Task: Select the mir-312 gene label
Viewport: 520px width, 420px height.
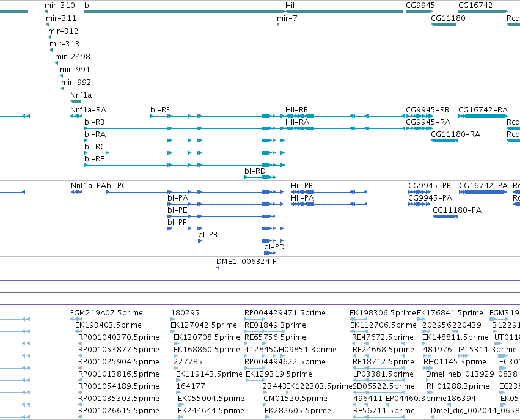Action: (63, 31)
